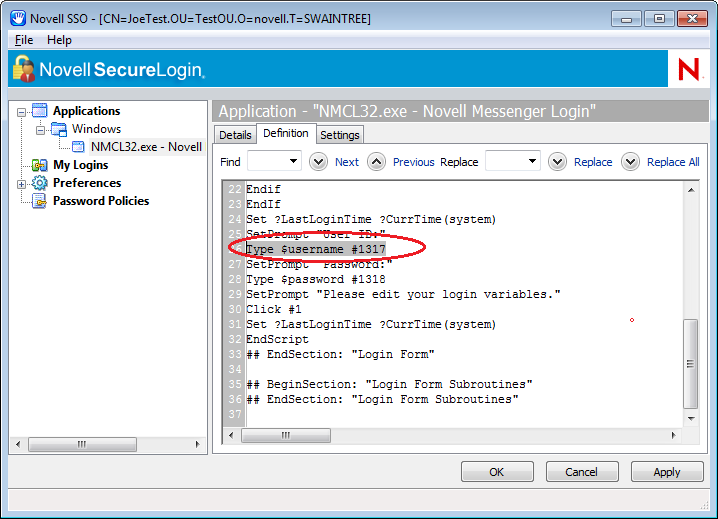
Task: Click the script editor horizontal scrollbar thumb
Action: 286,435
